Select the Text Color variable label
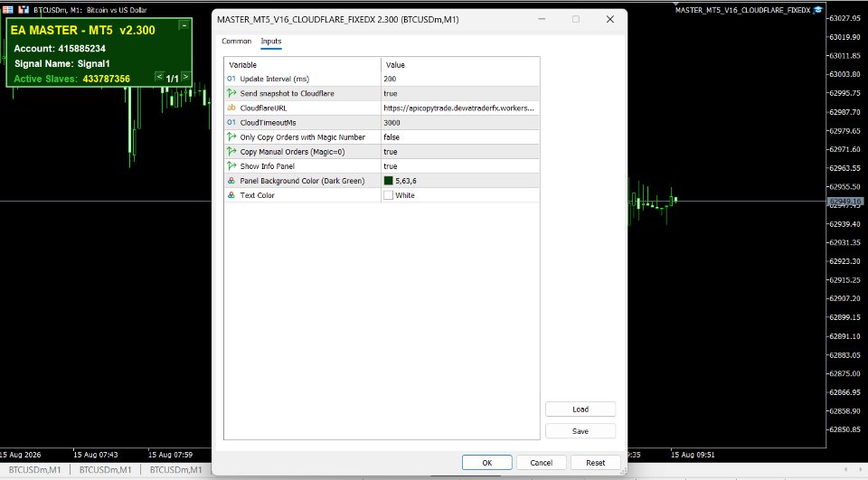This screenshot has width=868, height=480. pyautogui.click(x=257, y=195)
